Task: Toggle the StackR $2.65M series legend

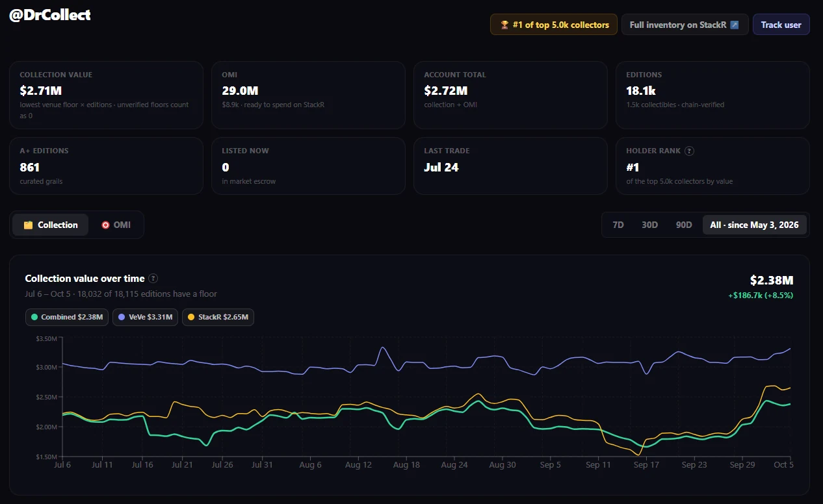Action: [x=218, y=318]
